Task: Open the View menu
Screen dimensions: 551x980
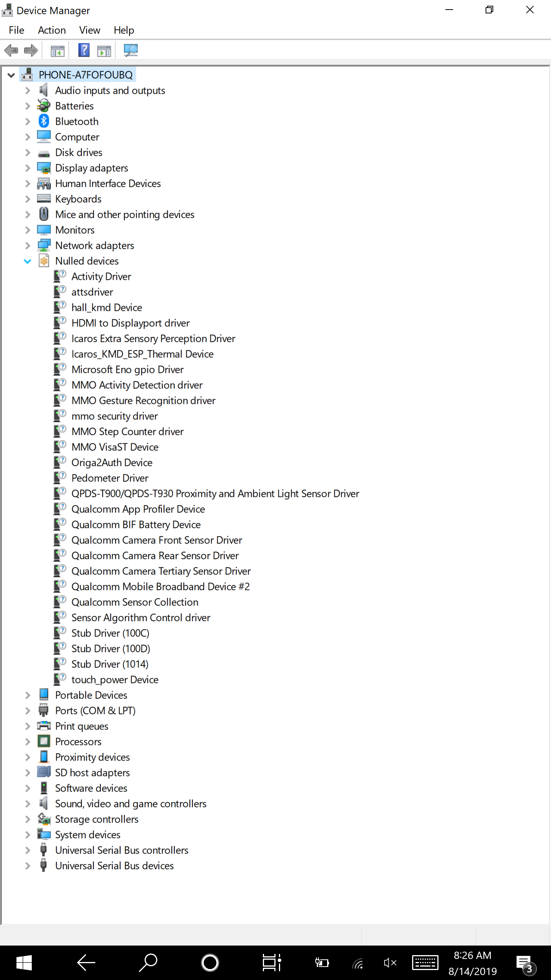Action: tap(90, 30)
